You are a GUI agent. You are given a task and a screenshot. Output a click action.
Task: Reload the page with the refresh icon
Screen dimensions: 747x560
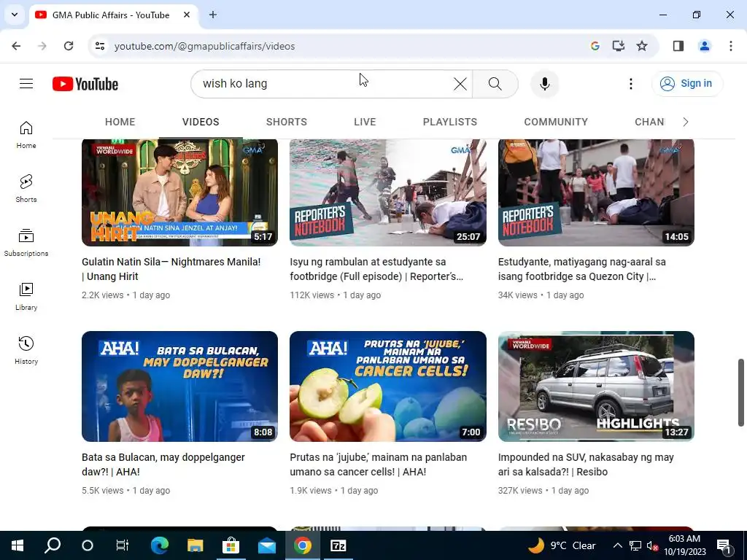coord(69,46)
